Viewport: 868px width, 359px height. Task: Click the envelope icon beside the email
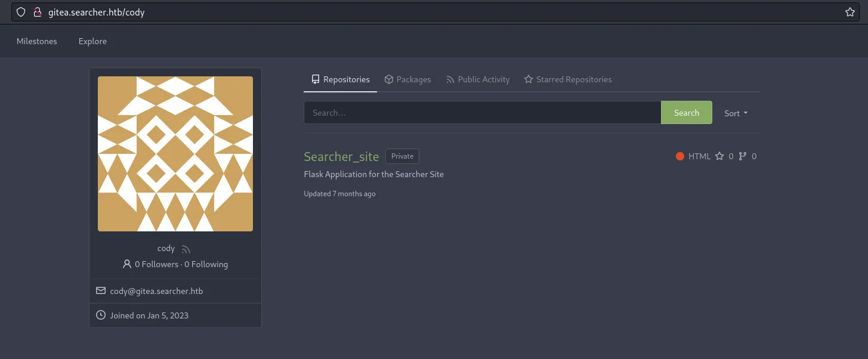click(101, 291)
